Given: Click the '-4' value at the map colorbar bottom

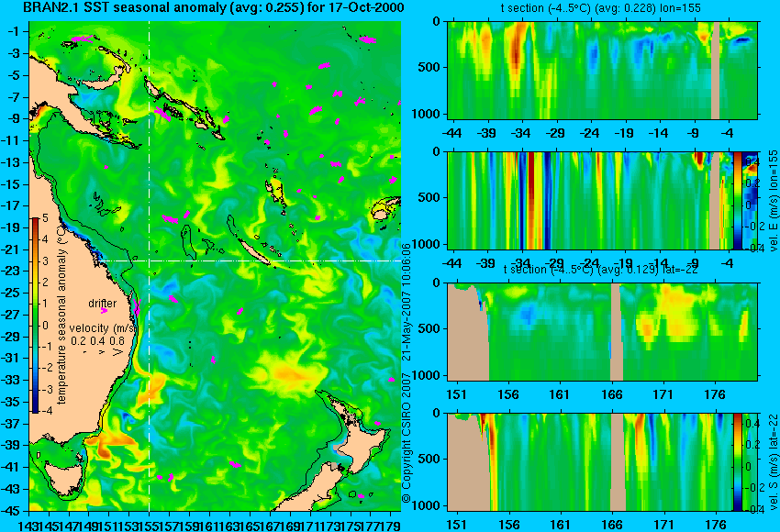Looking at the screenshot, I should point(45,411).
